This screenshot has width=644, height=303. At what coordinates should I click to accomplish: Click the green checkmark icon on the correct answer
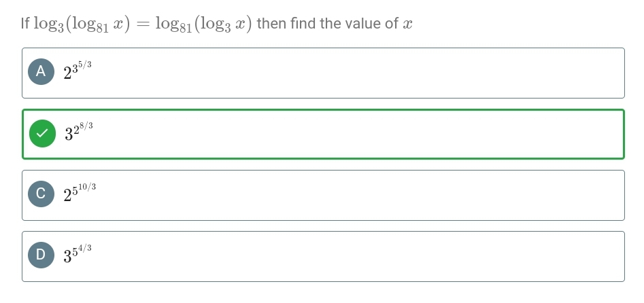[42, 133]
